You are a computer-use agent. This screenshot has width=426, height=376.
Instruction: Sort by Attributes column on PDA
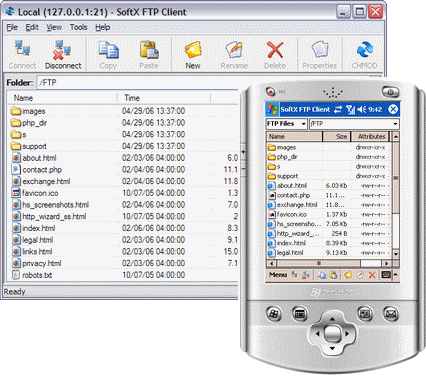tap(370, 136)
